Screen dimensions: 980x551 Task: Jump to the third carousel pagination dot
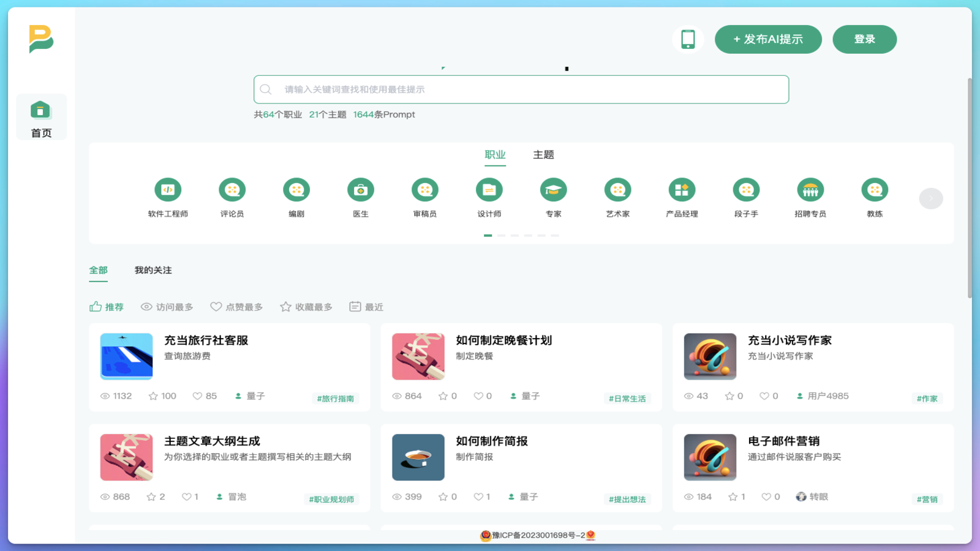515,235
